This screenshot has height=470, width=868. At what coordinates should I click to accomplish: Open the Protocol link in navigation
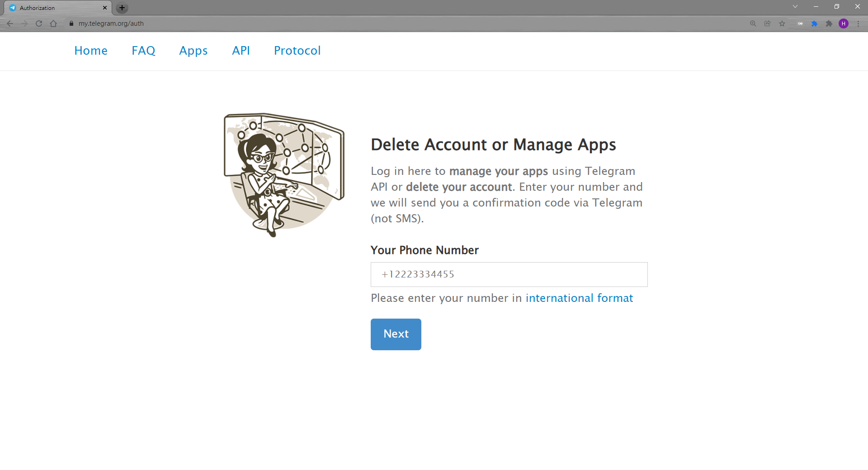[297, 51]
